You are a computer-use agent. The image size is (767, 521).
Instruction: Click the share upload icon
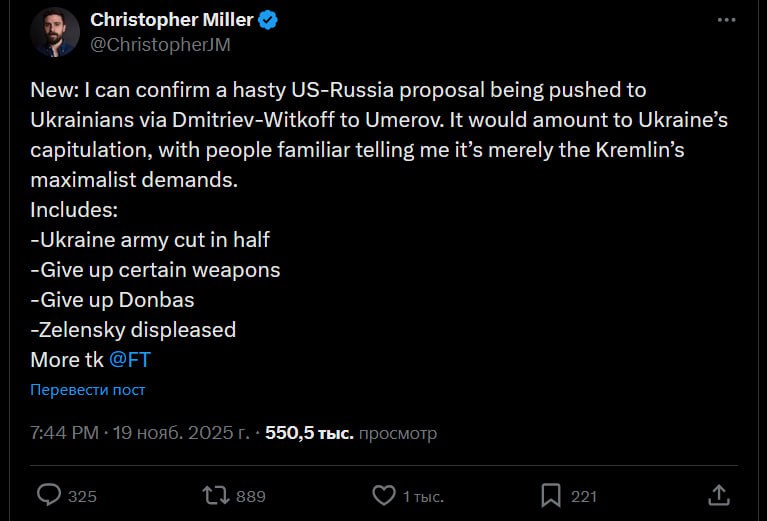(x=718, y=495)
